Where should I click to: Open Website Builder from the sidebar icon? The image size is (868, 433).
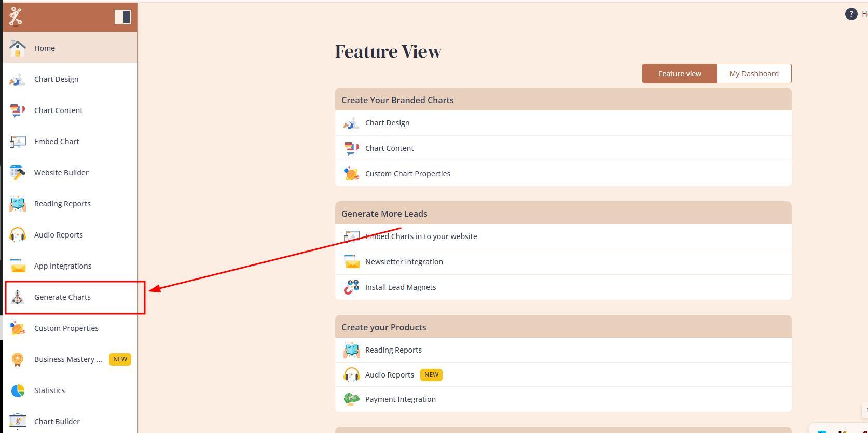tap(17, 173)
